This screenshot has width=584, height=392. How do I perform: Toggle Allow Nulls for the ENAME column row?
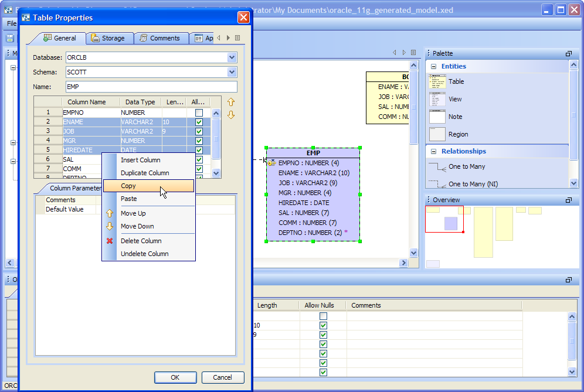[199, 122]
